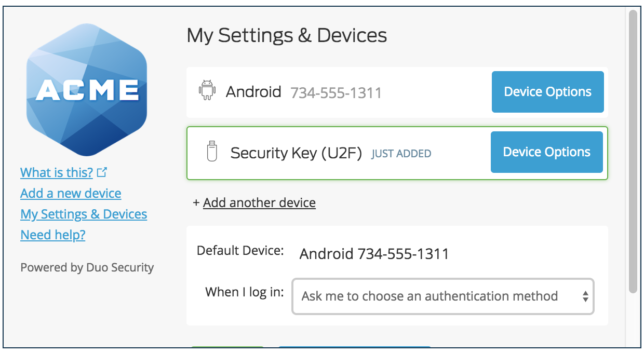Select the Android 734-555-1311 device row
This screenshot has height=353, width=644.
coord(397,92)
